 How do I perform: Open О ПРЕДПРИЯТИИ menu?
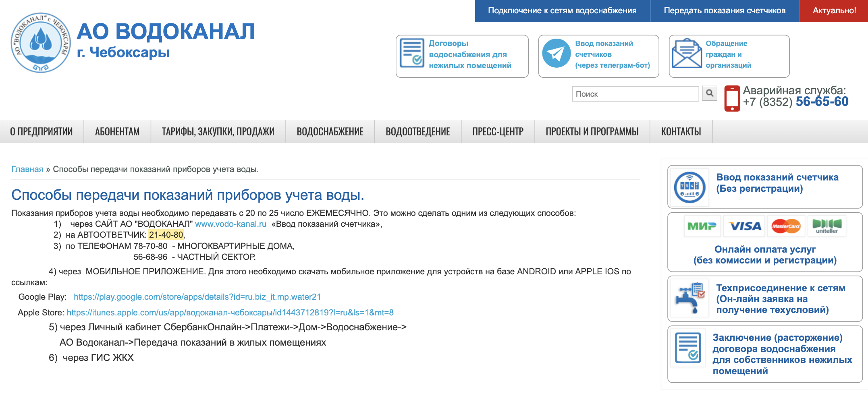42,132
